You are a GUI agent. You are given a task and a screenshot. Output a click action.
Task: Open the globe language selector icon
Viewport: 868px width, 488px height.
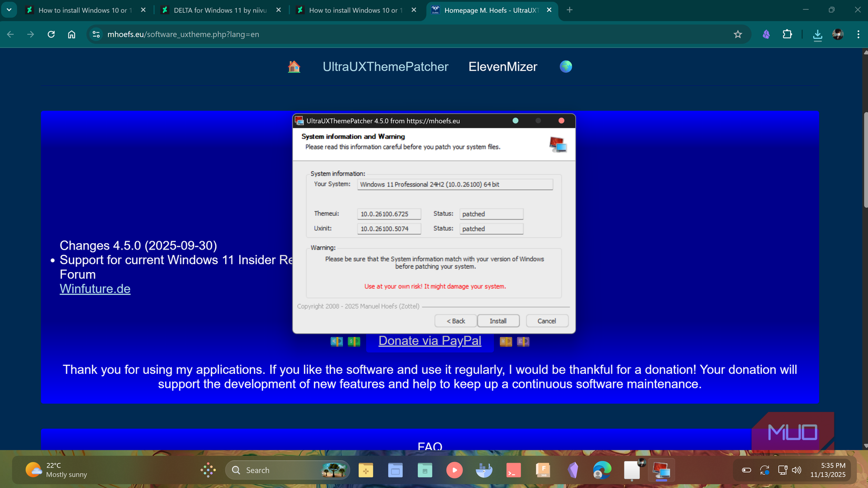tap(566, 66)
